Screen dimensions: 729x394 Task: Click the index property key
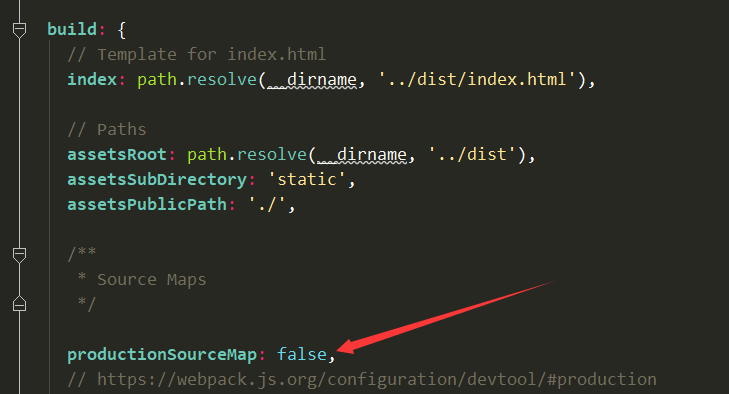coord(92,80)
